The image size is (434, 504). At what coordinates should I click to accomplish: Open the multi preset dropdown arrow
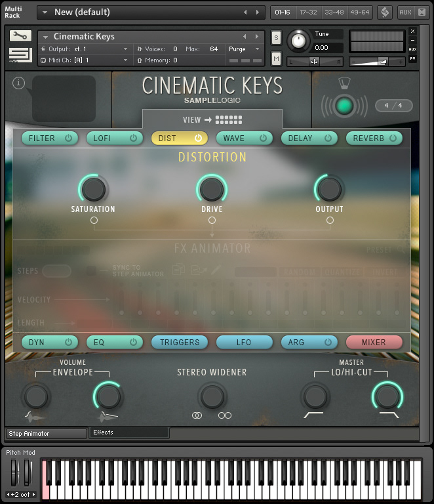click(x=45, y=12)
